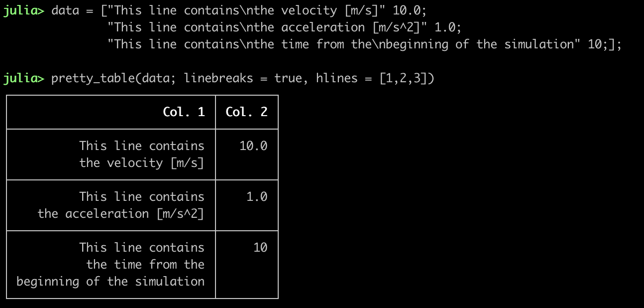
Task: Click the 10 value in the table's last row
Action: coord(260,248)
